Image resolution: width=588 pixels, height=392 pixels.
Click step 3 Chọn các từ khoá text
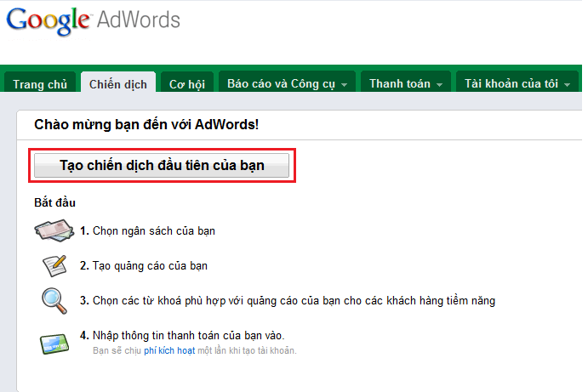288,300
